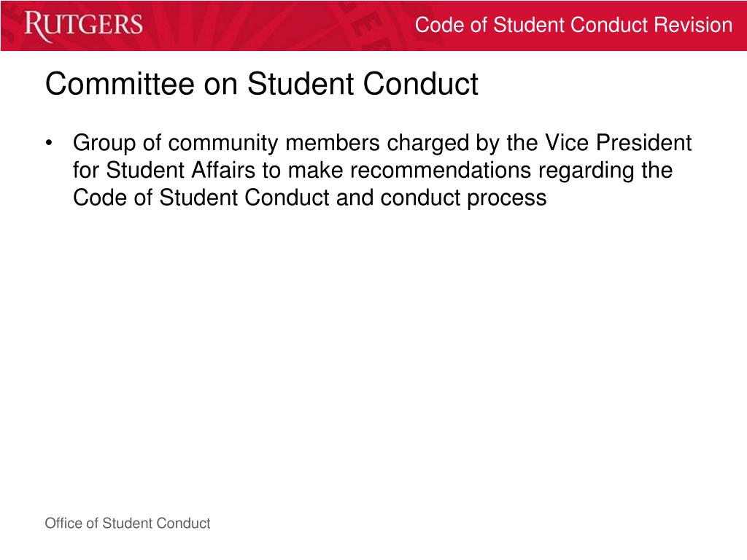Image resolution: width=747 pixels, height=560 pixels.
Task: Click the 'Office of Student Conduct' footer text
Action: point(128,524)
